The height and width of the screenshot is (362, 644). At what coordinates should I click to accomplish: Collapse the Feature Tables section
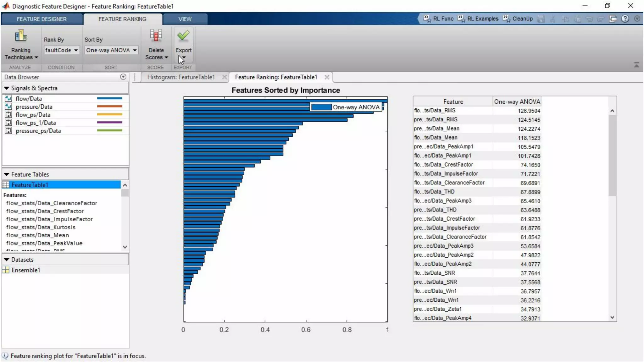click(x=6, y=174)
